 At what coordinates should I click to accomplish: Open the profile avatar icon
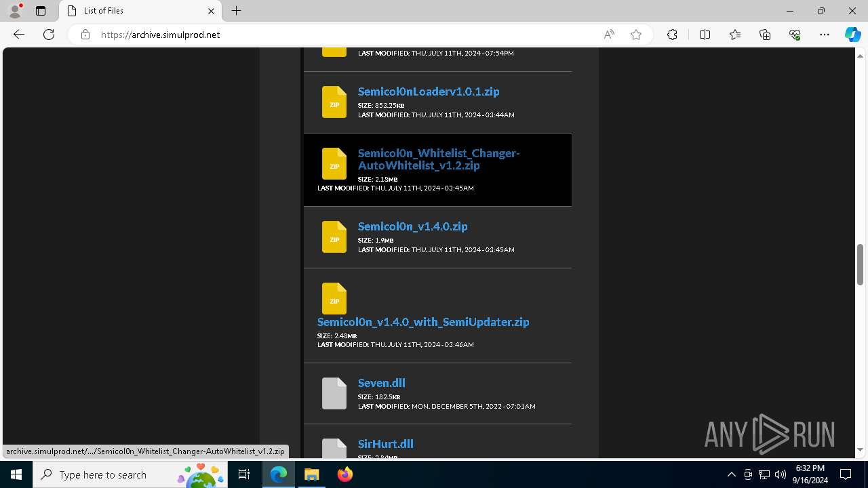15,11
